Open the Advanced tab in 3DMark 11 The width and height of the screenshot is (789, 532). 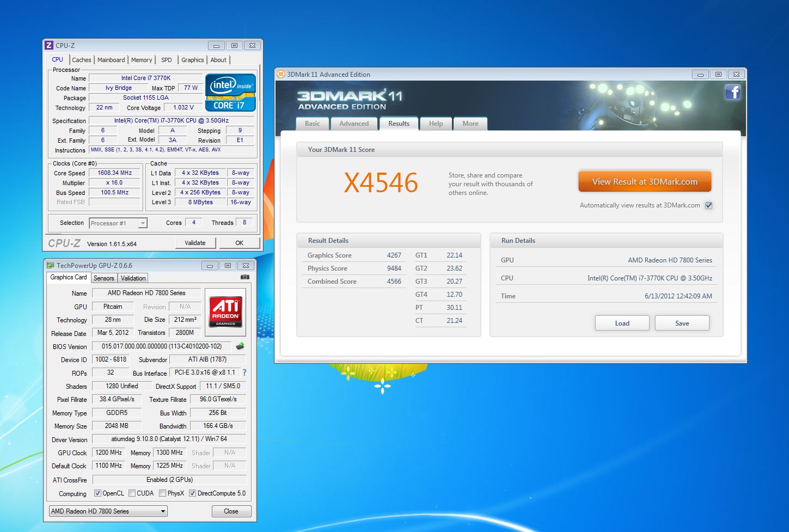click(x=354, y=124)
